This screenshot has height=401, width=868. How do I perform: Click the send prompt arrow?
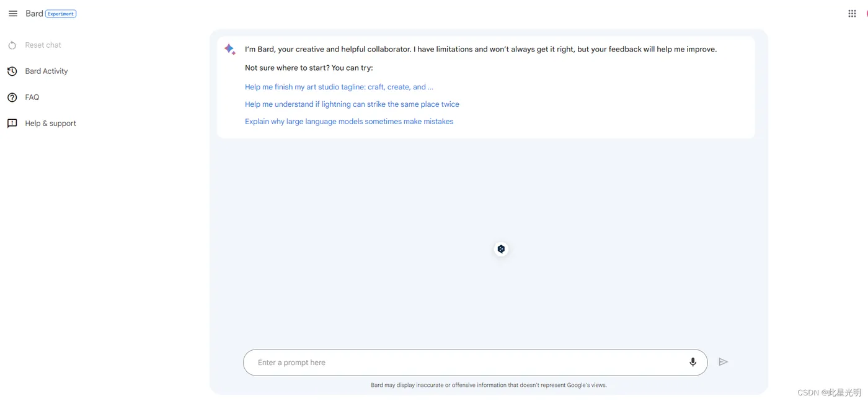point(723,362)
